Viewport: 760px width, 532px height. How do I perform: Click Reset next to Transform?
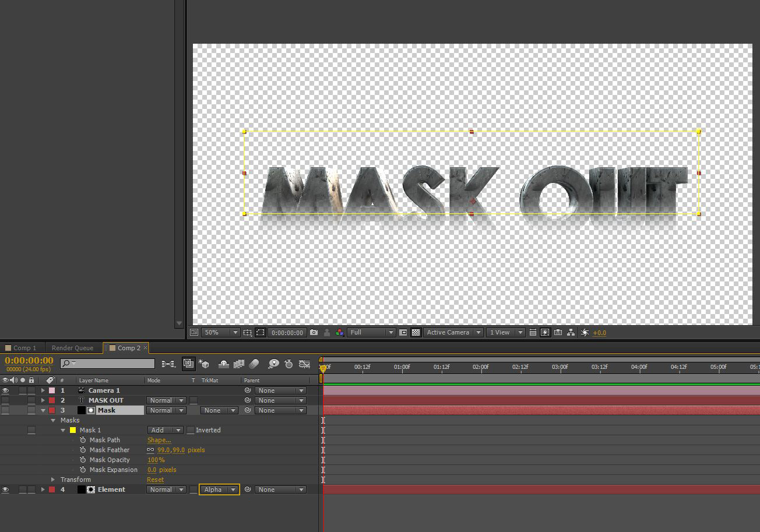click(155, 480)
